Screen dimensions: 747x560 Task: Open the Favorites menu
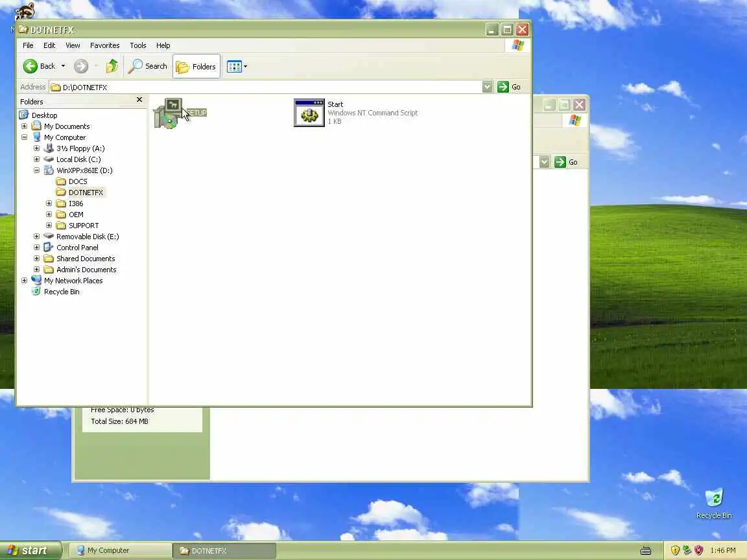(x=105, y=45)
